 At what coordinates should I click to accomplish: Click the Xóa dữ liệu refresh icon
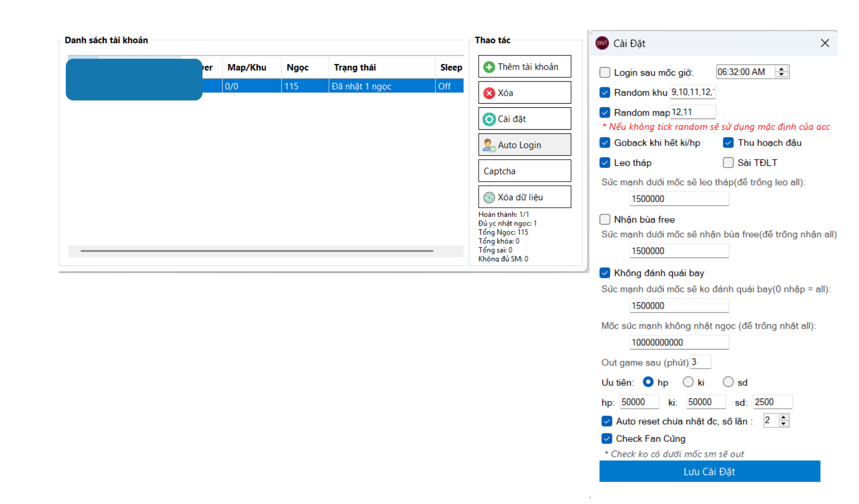pos(489,197)
